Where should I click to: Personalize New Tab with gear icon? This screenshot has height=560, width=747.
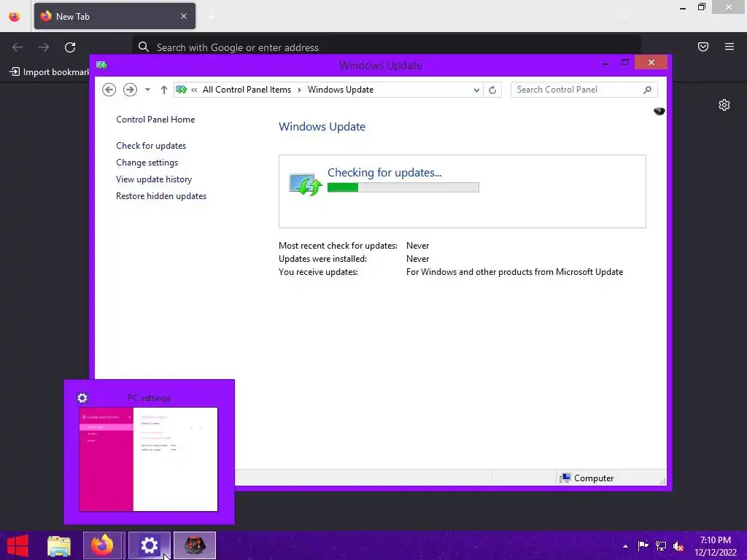point(724,105)
